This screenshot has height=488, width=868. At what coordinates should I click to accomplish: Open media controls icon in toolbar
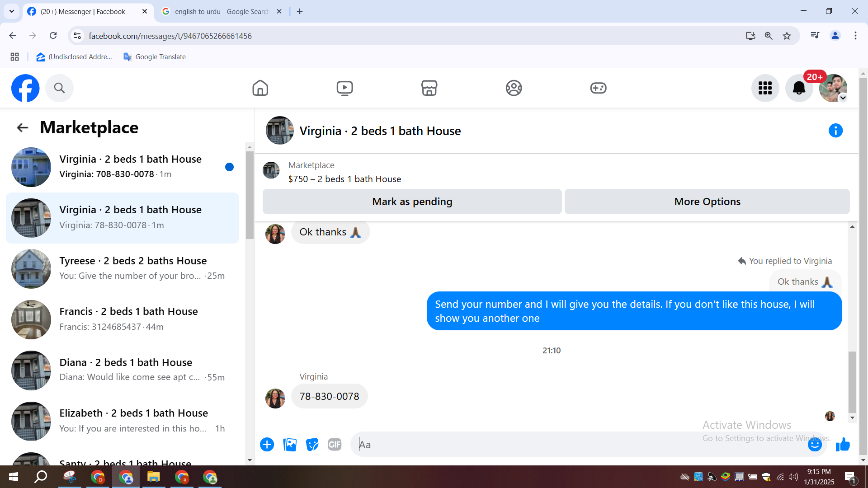pos(815,35)
